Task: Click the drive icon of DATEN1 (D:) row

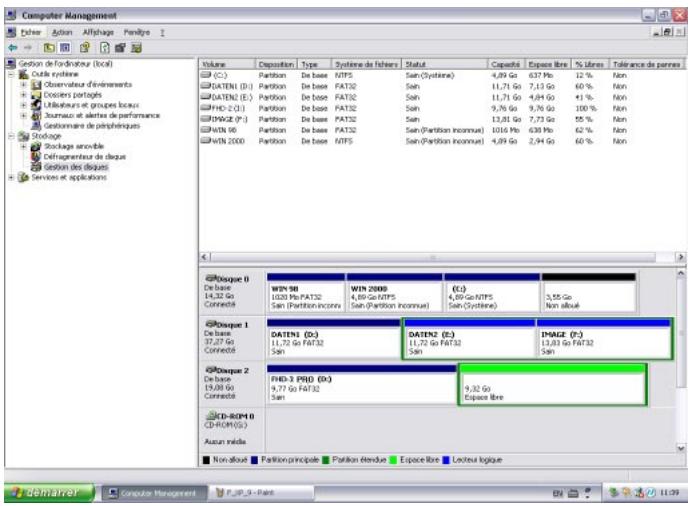Action: point(206,86)
